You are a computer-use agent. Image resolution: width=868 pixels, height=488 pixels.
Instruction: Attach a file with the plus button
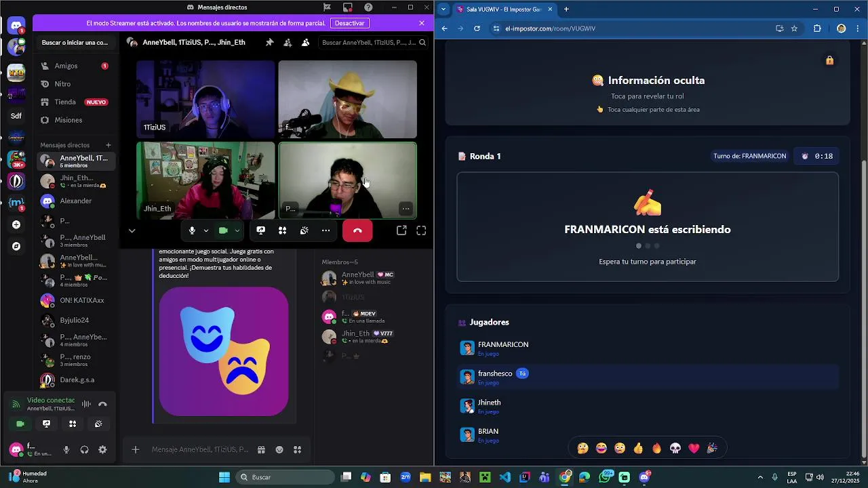(x=136, y=449)
